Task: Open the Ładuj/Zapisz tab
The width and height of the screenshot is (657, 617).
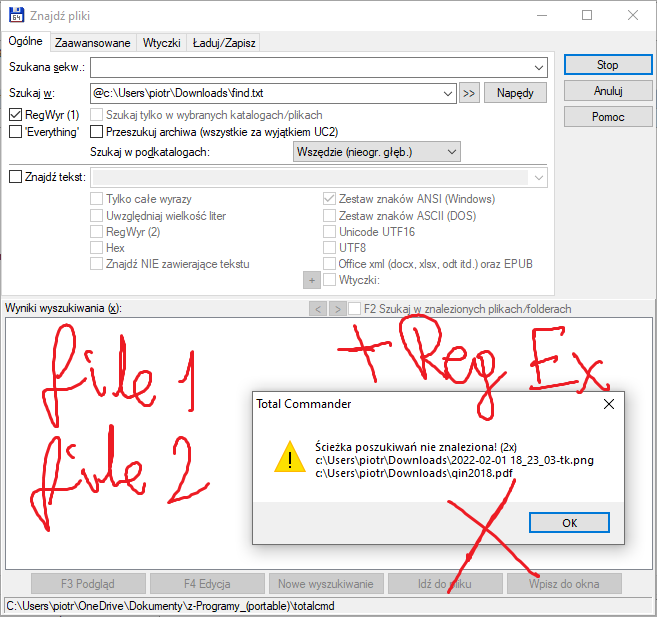Action: pos(224,43)
